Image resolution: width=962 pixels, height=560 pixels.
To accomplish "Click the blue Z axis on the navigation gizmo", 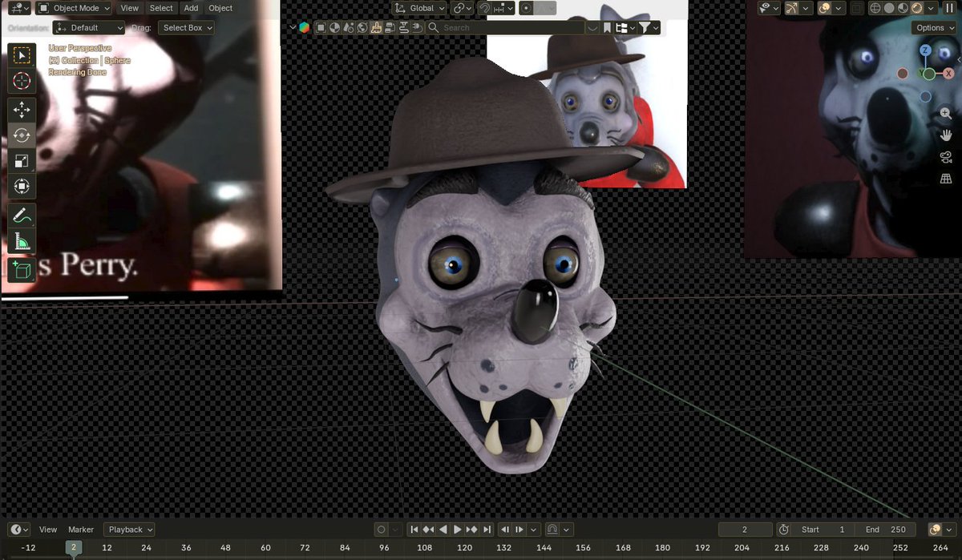I will [x=925, y=50].
